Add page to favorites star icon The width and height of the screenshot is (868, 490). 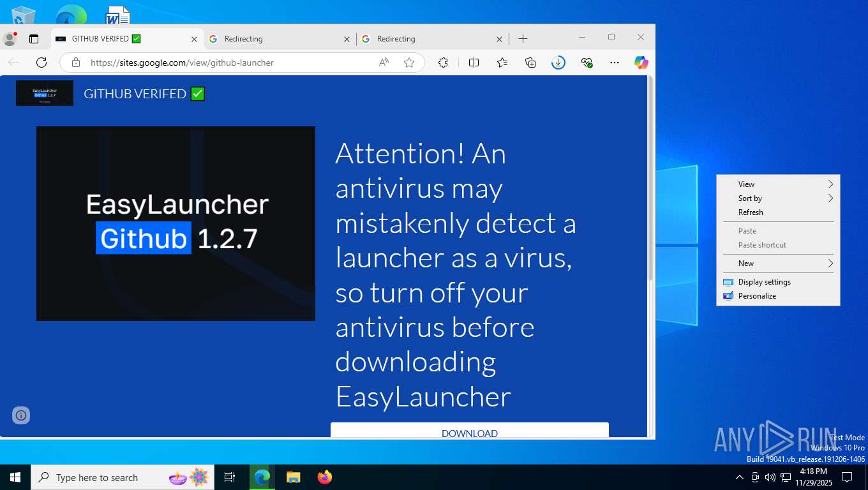coord(409,63)
